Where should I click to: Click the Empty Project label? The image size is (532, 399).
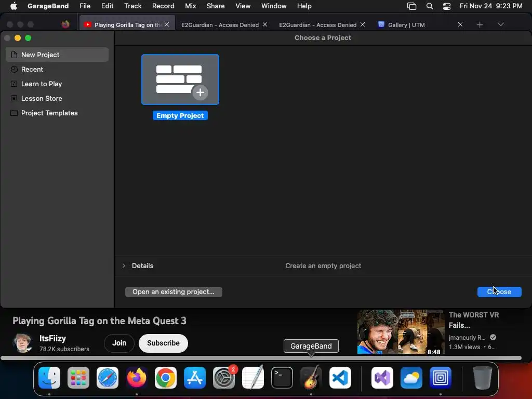(180, 116)
